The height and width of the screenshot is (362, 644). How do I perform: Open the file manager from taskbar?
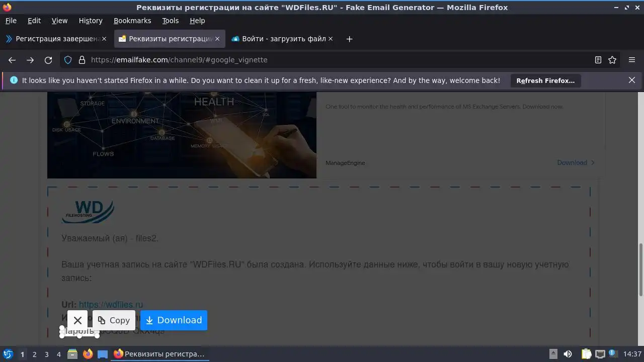[72, 354]
